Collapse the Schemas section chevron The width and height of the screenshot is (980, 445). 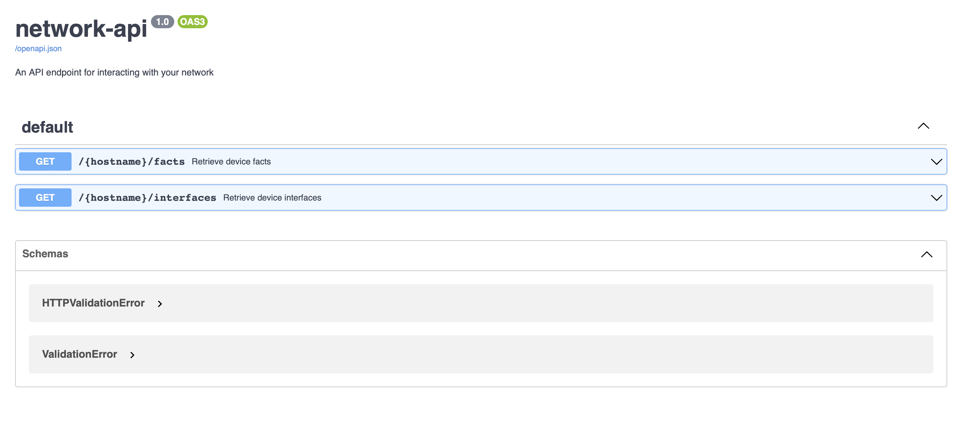coord(927,254)
